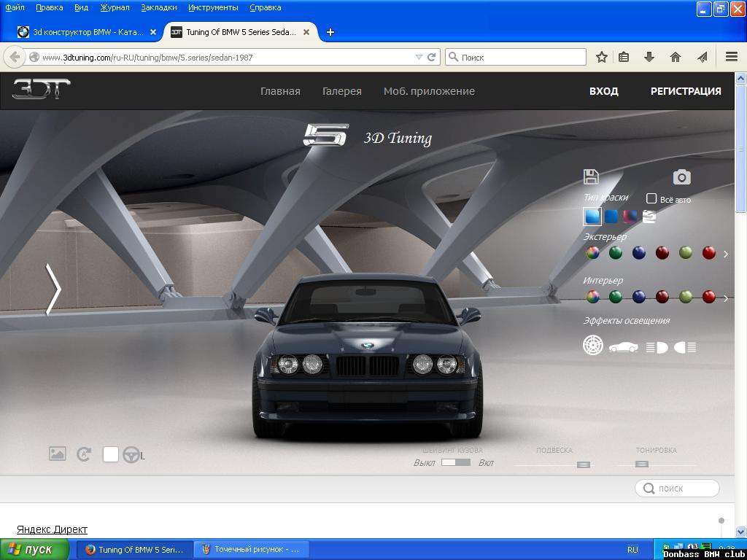Click the car body lighting effect icon
747x560 pixels.
(x=622, y=345)
